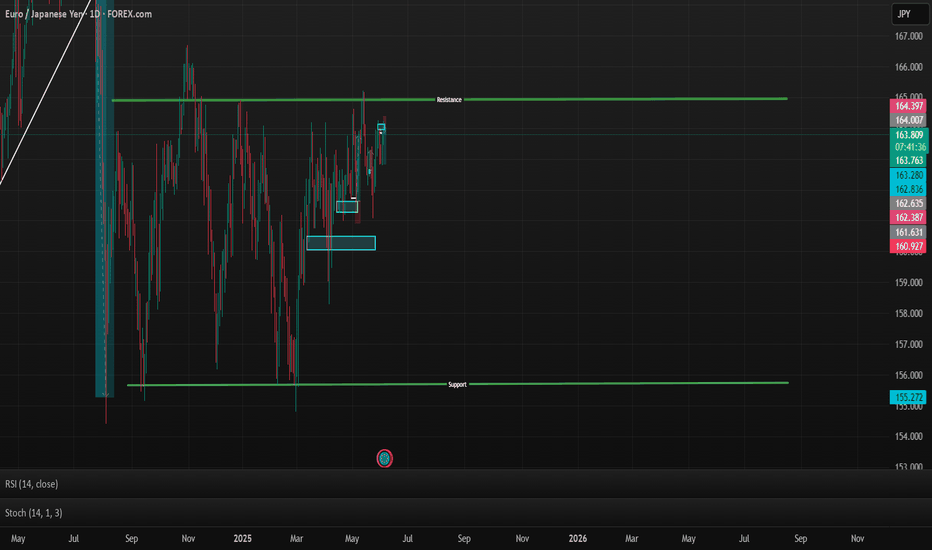
Task: Click the gray 161.631 price label
Action: point(908,232)
